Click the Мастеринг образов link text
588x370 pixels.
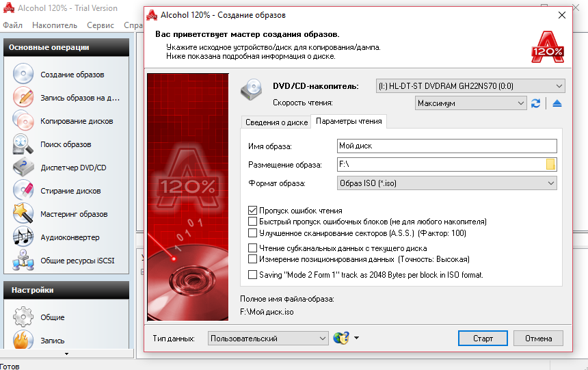click(74, 214)
